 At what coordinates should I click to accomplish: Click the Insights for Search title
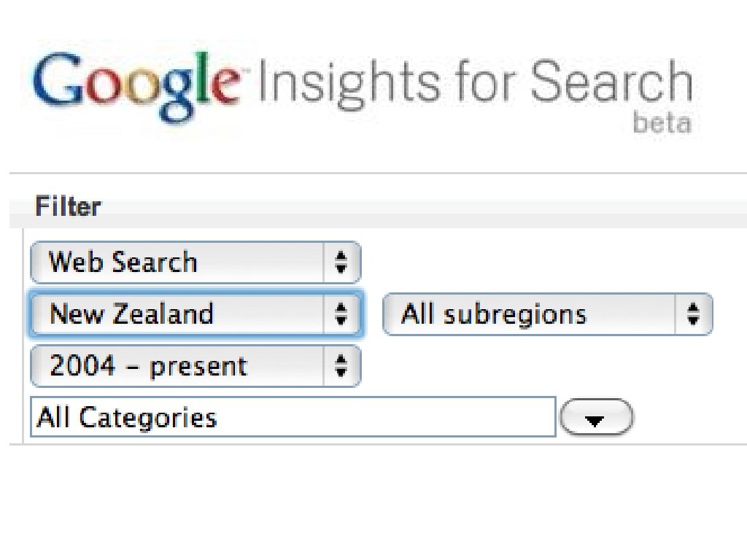[x=474, y=83]
